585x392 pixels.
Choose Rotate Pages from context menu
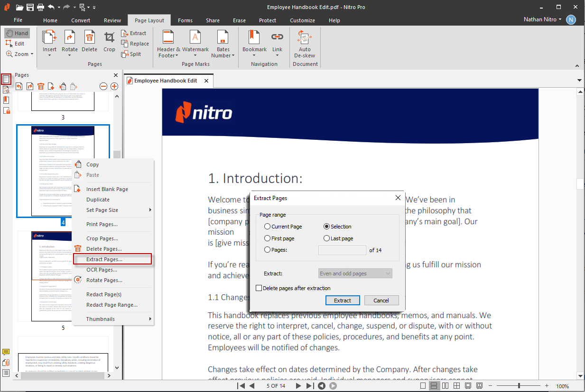coord(104,280)
